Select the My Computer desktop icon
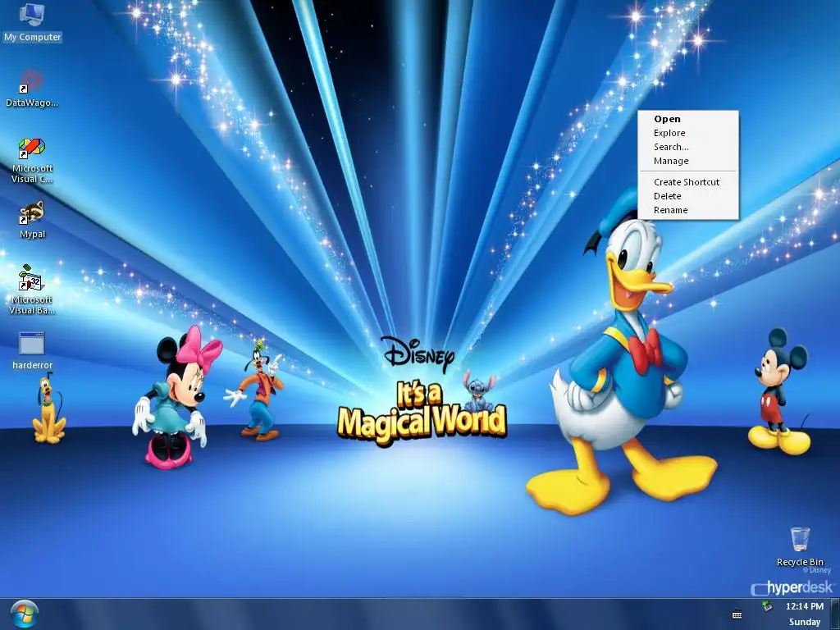The image size is (840, 630). click(x=32, y=22)
